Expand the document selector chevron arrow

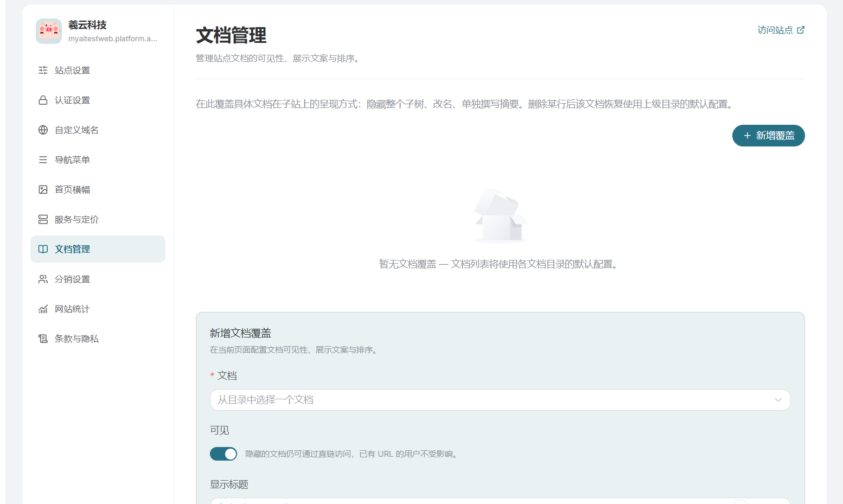pos(778,400)
